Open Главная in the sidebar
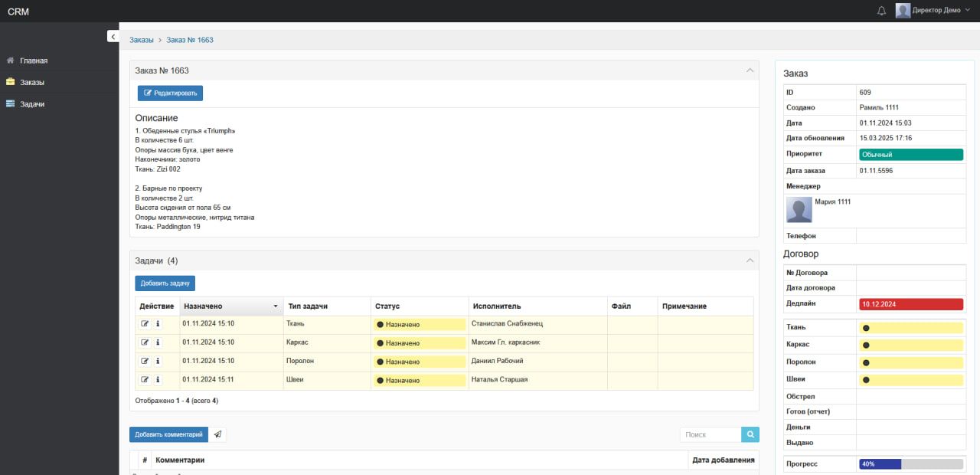The height and width of the screenshot is (475, 980). pos(34,61)
